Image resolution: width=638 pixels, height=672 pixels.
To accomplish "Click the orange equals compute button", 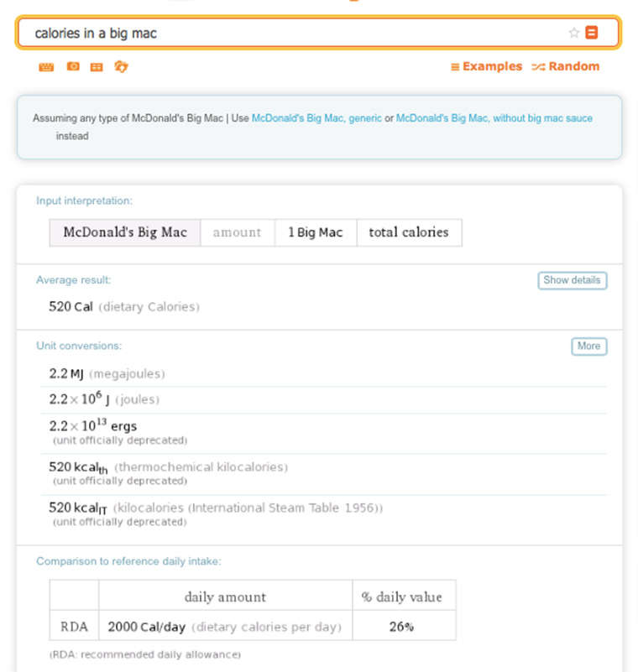I will [x=592, y=33].
